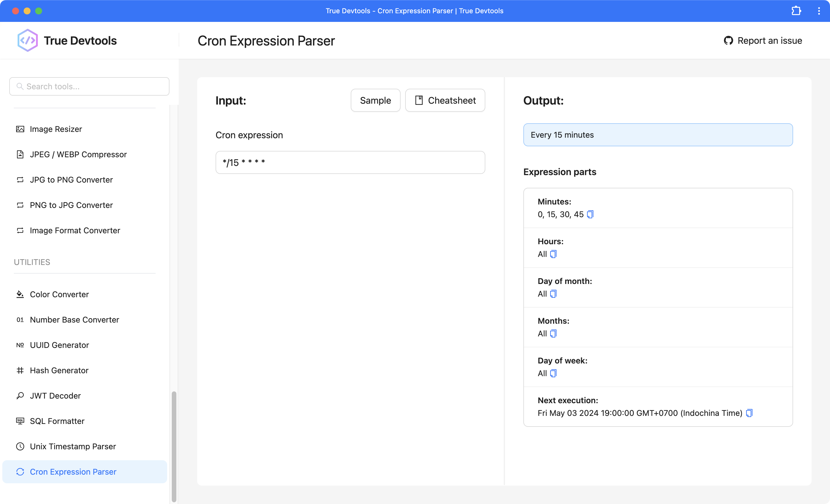830x504 pixels.
Task: Click the Image Resizer picture icon
Action: click(x=20, y=129)
